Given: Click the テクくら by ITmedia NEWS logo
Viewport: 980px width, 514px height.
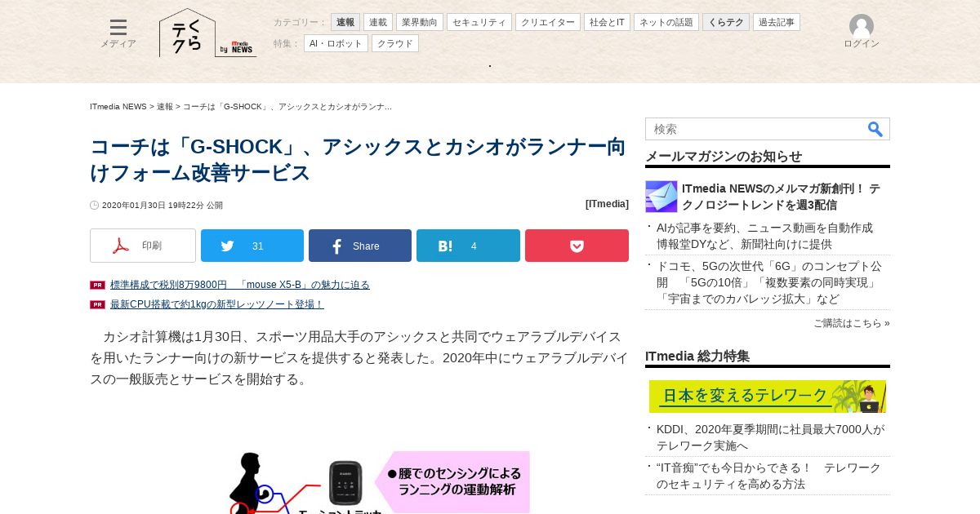Looking at the screenshot, I should coord(207,33).
